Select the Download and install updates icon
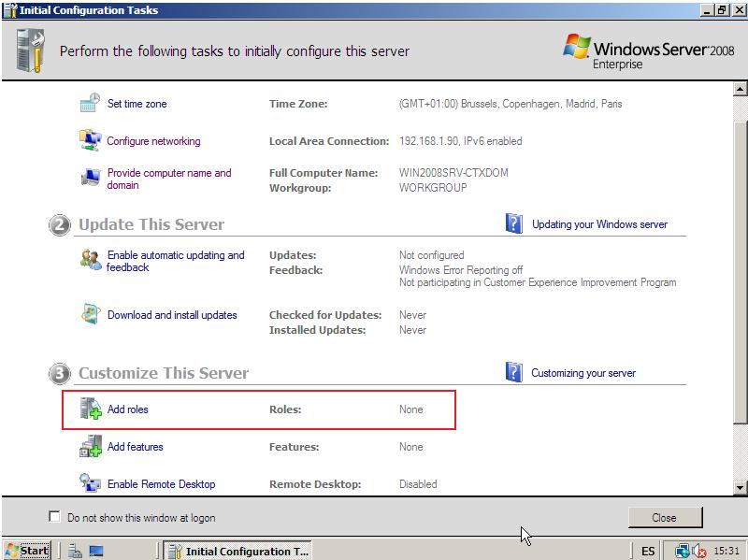Screen dimensions: 748x560 [91, 315]
